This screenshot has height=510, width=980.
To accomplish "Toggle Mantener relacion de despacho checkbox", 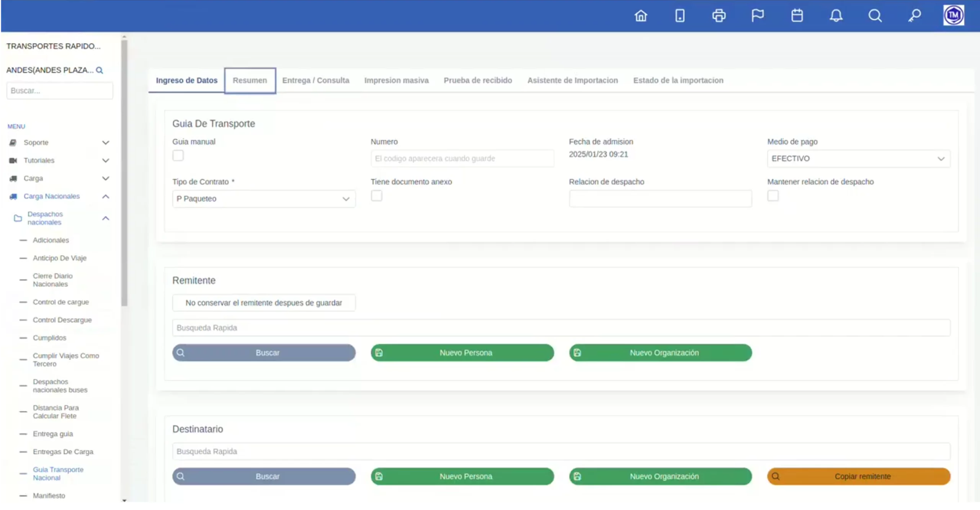I will pos(773,196).
